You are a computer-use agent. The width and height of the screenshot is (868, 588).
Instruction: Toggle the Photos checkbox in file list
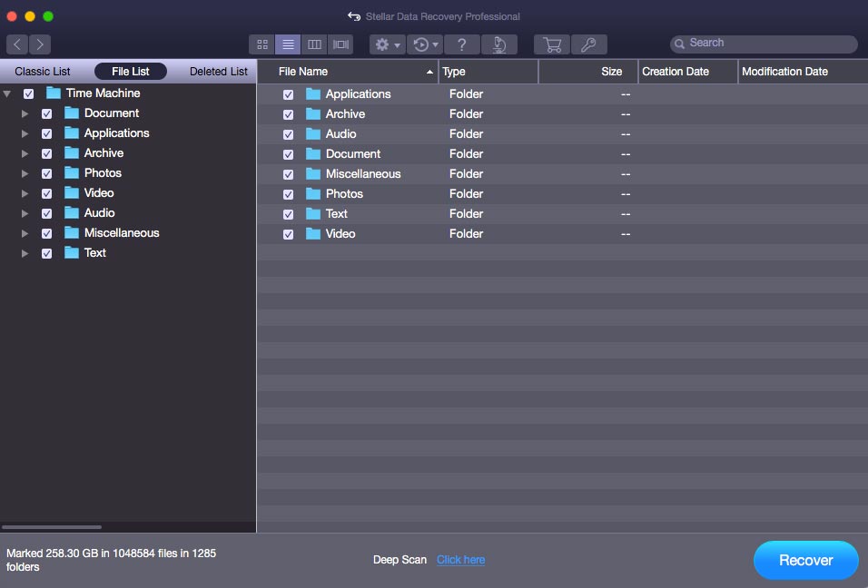coord(288,194)
